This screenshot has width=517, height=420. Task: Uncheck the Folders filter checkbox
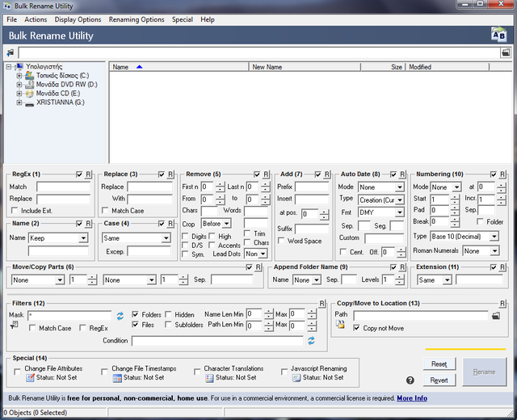[135, 314]
